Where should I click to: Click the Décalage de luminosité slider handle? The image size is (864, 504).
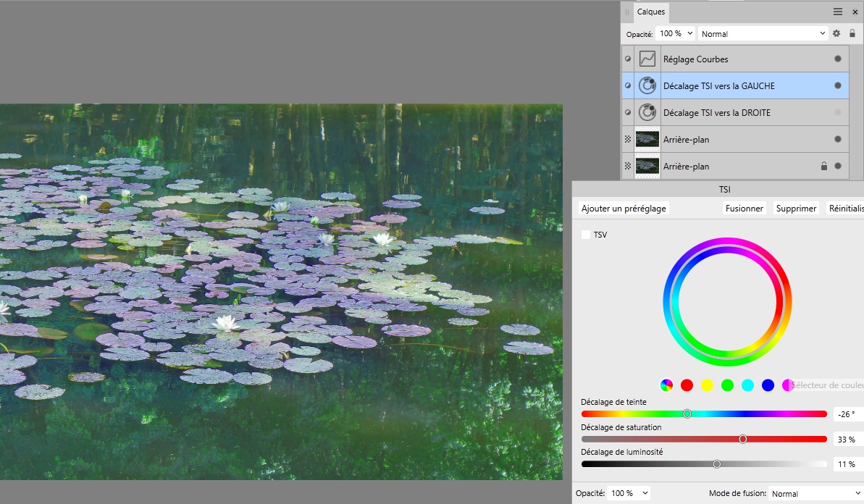coord(717,463)
